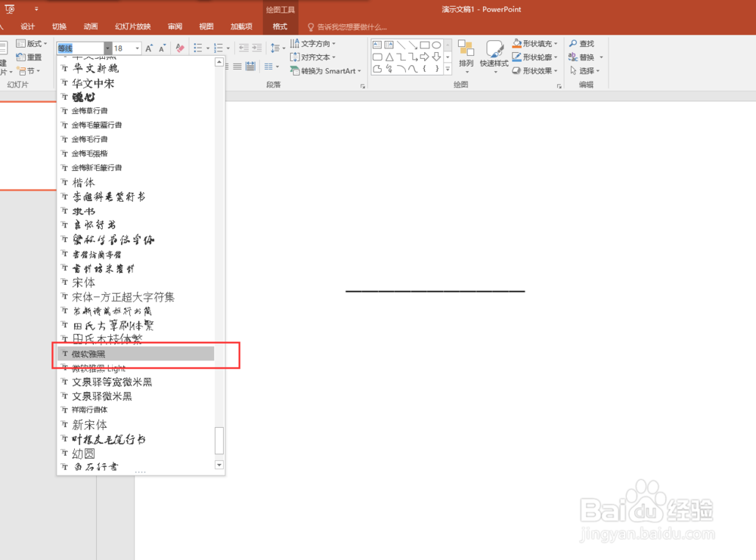Select the right block arrow shape
The image size is (756, 560).
(425, 57)
